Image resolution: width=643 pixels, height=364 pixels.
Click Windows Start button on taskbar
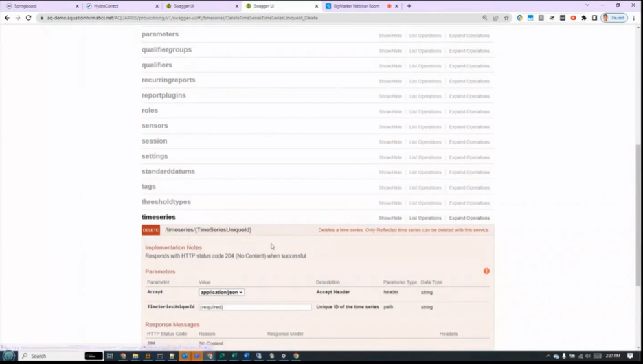[9, 356]
